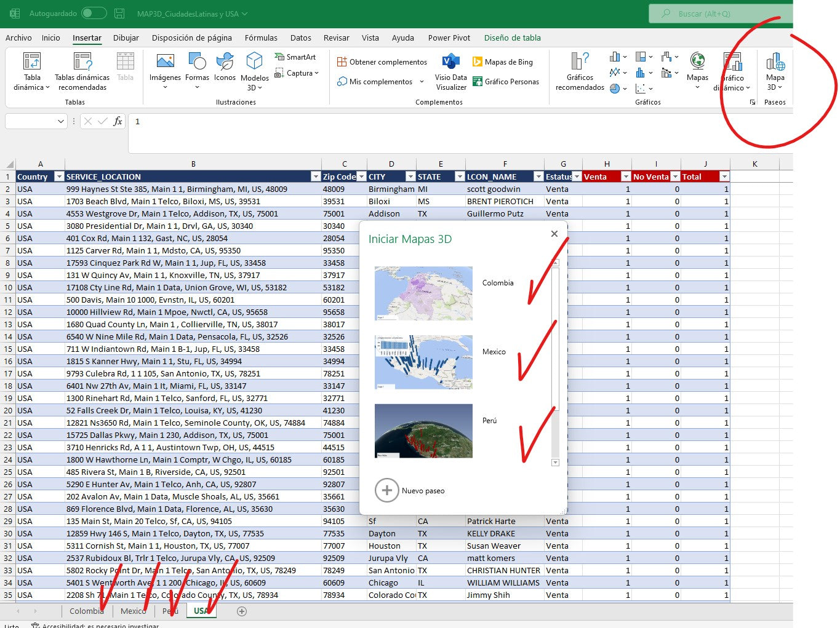Open the Colombia tour thumbnail

coord(423,293)
